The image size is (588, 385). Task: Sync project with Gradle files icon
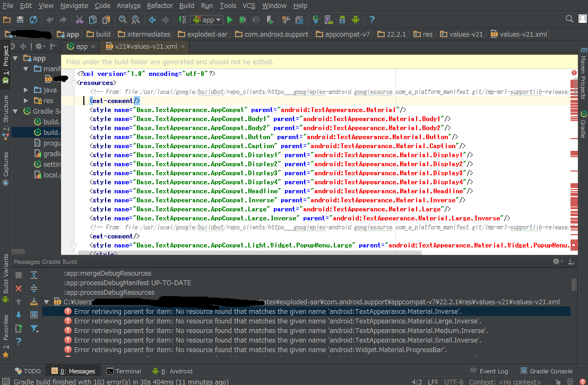(x=316, y=20)
